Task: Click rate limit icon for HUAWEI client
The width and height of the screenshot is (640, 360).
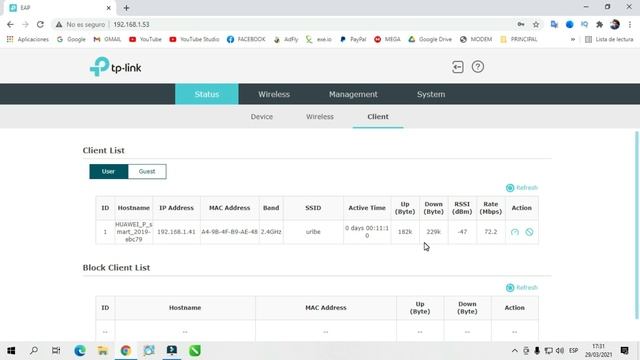Action: point(515,232)
